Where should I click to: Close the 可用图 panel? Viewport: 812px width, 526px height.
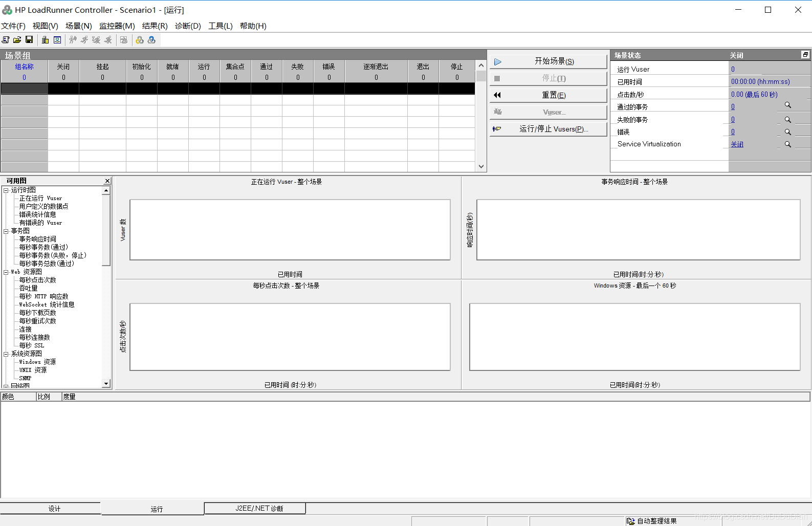point(107,181)
